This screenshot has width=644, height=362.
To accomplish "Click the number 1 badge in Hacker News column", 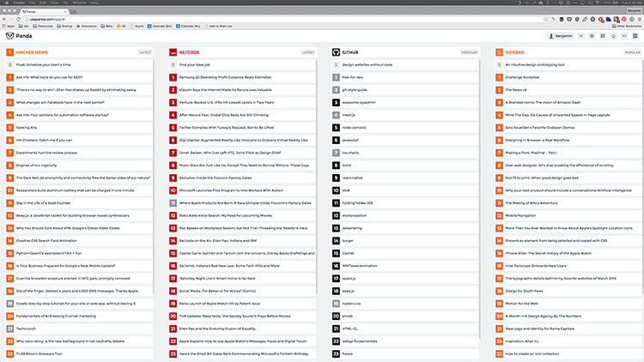I will pos(9,77).
